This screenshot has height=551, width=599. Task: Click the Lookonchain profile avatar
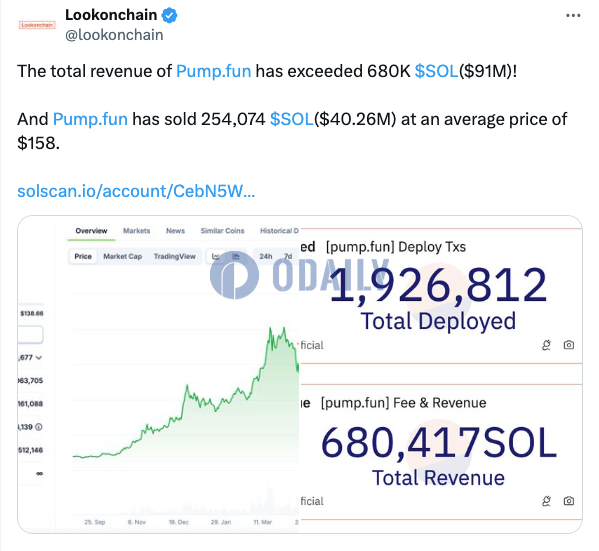pyautogui.click(x=37, y=25)
